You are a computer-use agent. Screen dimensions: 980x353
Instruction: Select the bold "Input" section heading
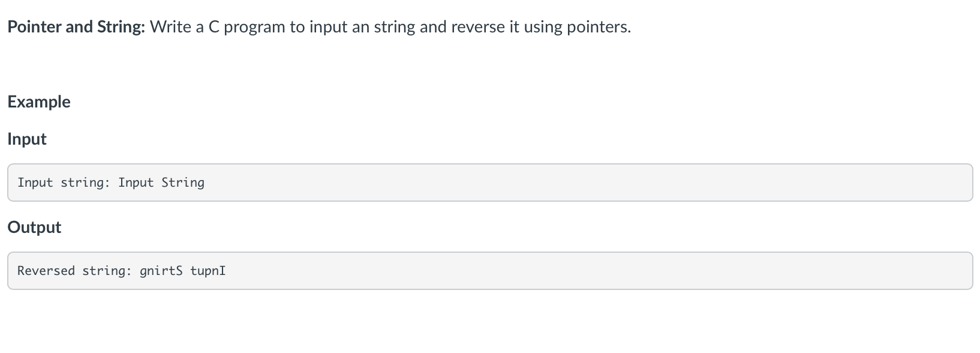click(x=27, y=139)
